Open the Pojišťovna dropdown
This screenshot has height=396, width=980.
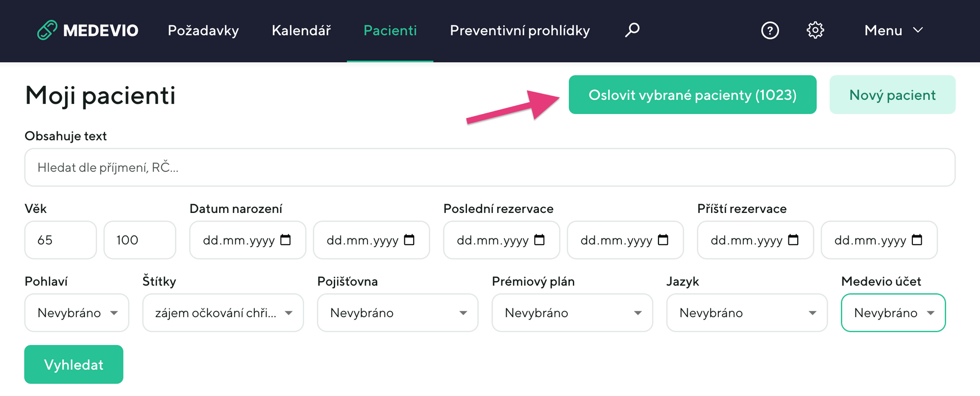(397, 313)
